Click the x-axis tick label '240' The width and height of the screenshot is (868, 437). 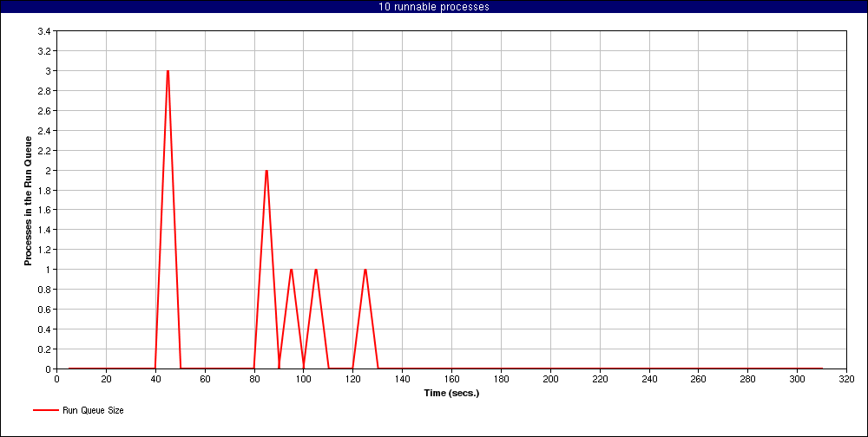648,379
